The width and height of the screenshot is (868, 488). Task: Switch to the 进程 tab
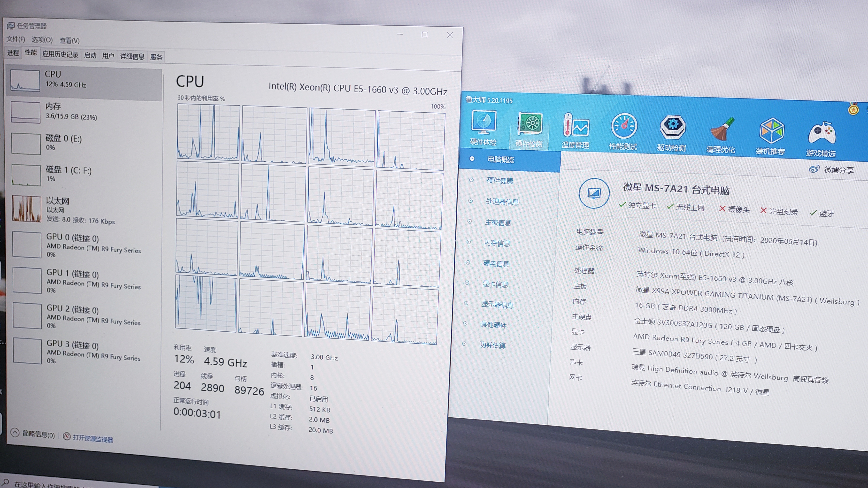click(13, 53)
